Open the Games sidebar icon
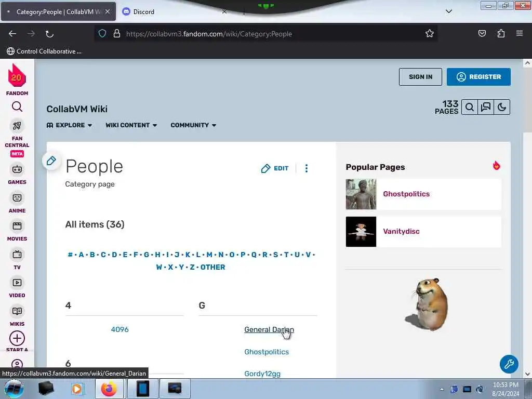Screen dimensions: 532x399 coord(17,169)
